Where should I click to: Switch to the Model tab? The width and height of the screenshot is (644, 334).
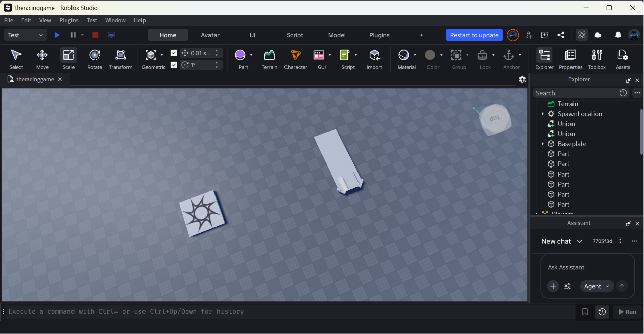[337, 35]
